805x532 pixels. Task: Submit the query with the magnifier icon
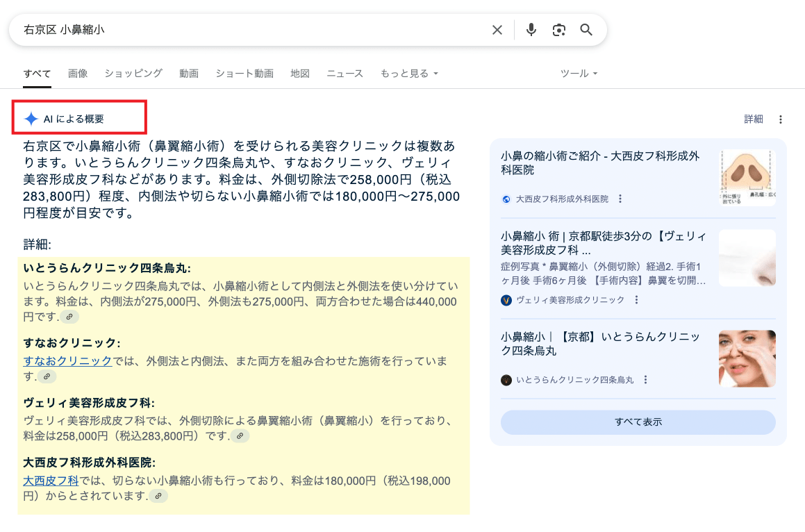coord(586,30)
